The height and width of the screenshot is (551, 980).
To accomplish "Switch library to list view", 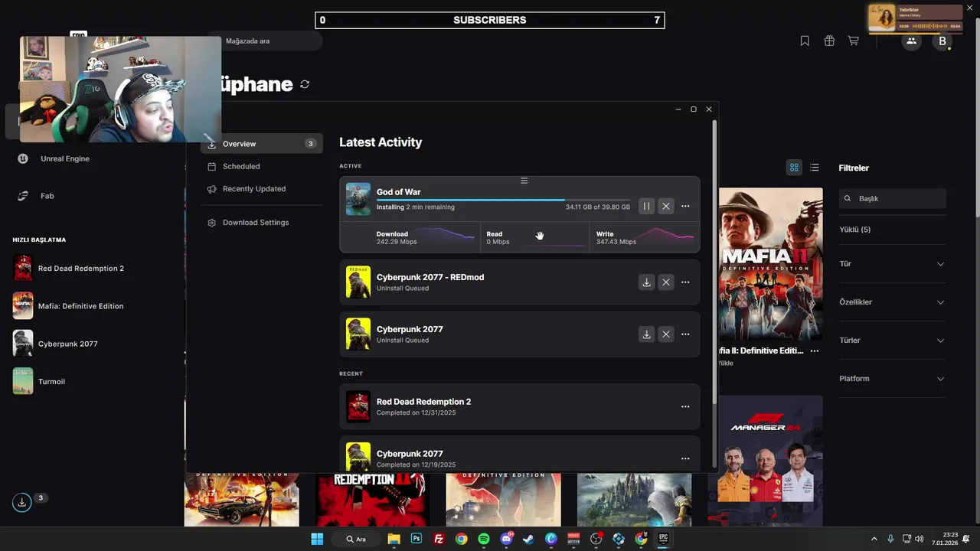I will 815,168.
